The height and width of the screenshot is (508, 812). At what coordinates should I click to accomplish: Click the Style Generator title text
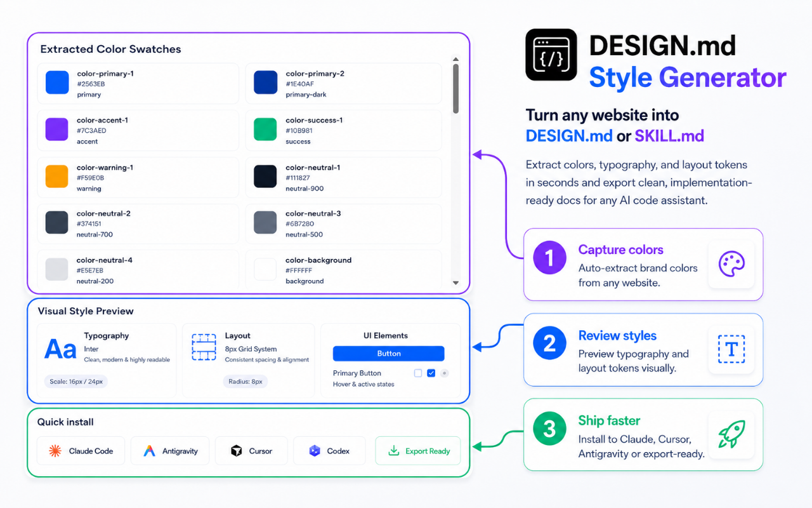pos(688,77)
